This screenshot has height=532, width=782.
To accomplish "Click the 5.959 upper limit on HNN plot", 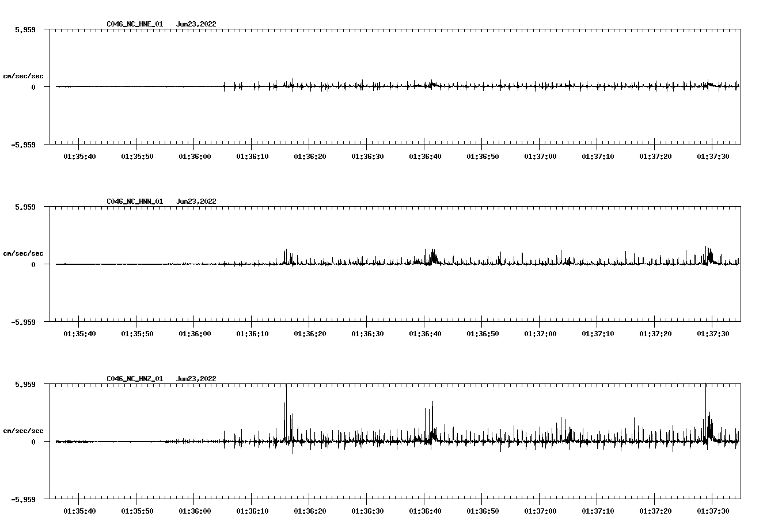I will click(25, 207).
